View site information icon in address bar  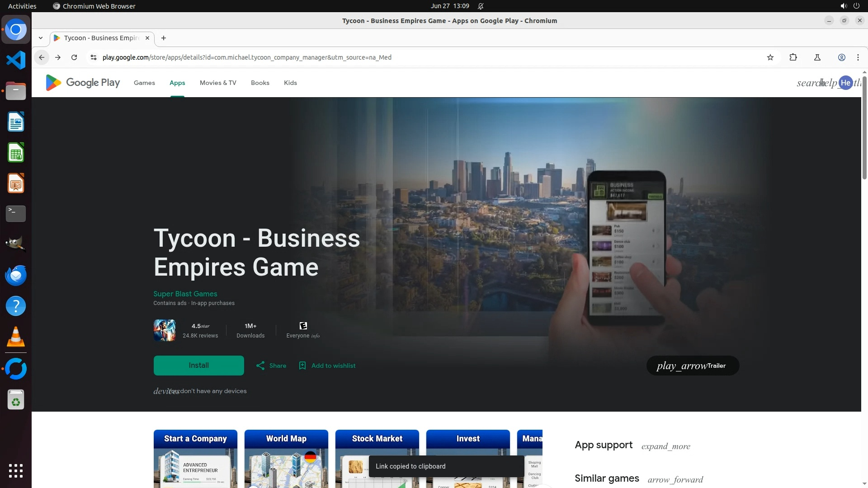pyautogui.click(x=93, y=57)
